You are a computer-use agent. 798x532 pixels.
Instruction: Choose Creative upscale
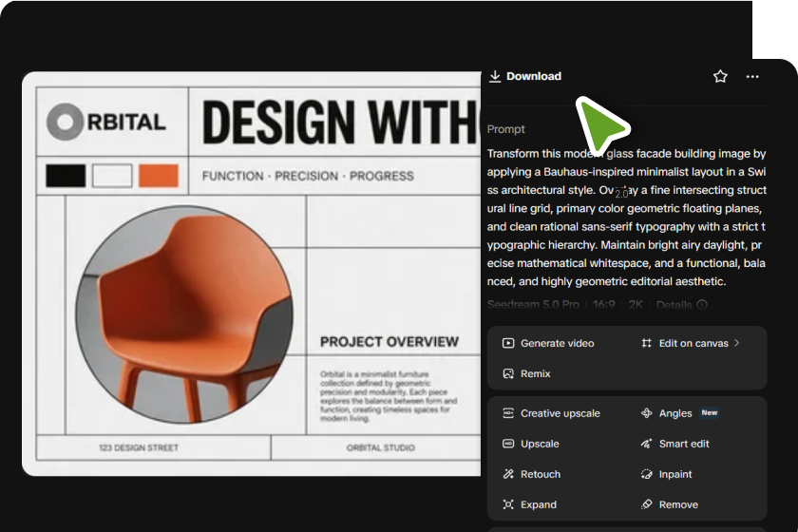pos(560,413)
